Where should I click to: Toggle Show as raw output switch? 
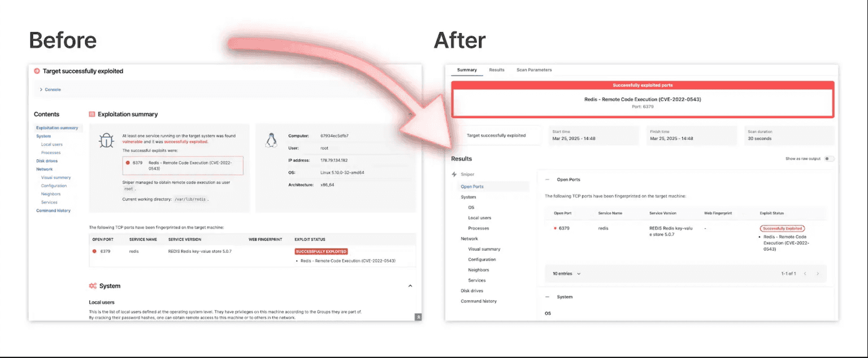click(828, 159)
